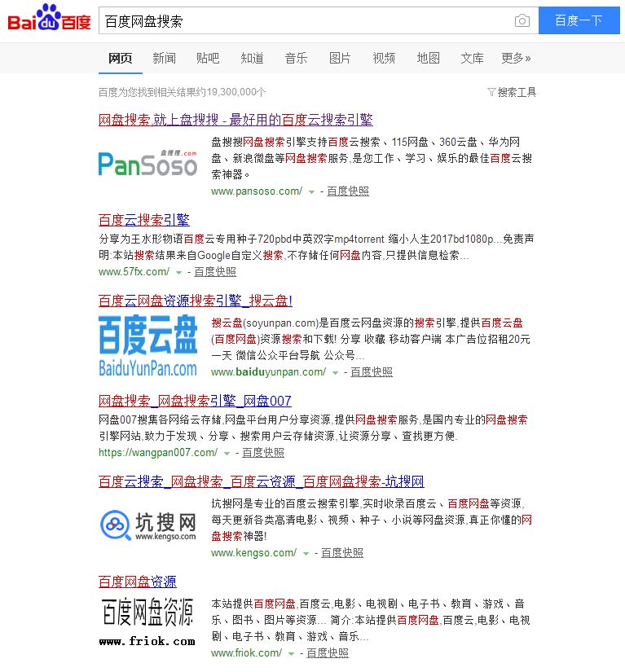Open result 网盘搜索,就上盘搜搜 title link
This screenshot has width=625, height=672.
235,120
